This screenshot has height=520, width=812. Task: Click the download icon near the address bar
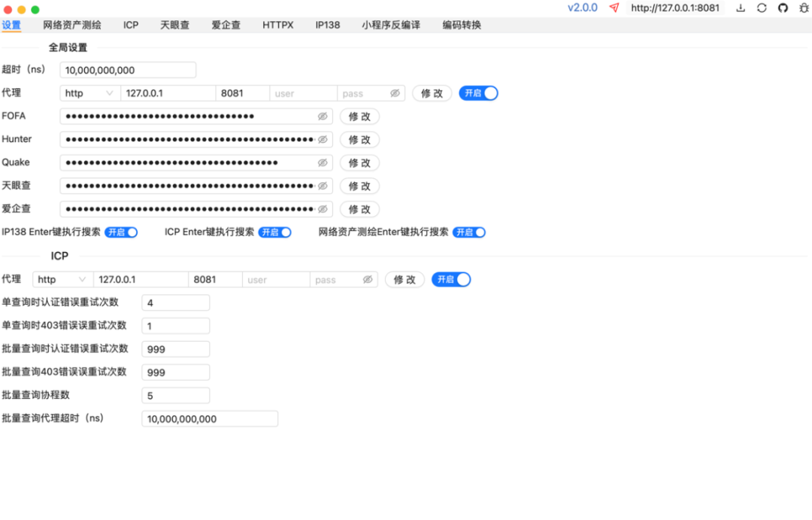[x=741, y=8]
